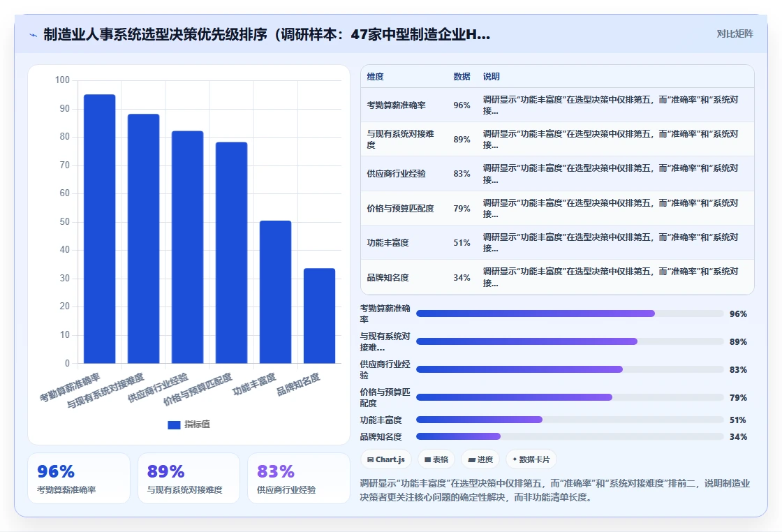Click the 96% value in the table
The image size is (782, 532).
[462, 105]
